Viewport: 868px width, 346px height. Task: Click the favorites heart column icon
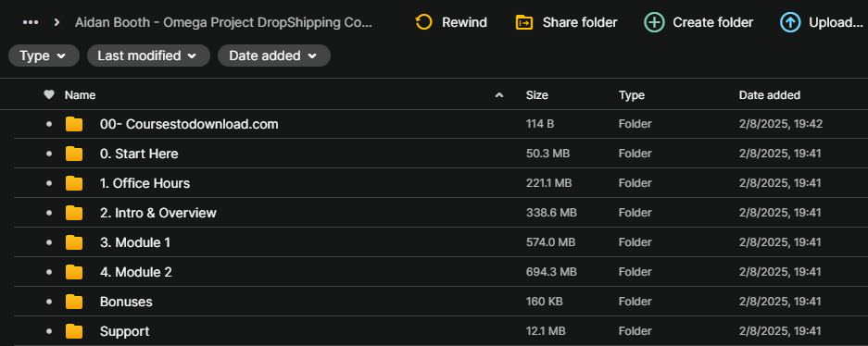click(x=49, y=95)
